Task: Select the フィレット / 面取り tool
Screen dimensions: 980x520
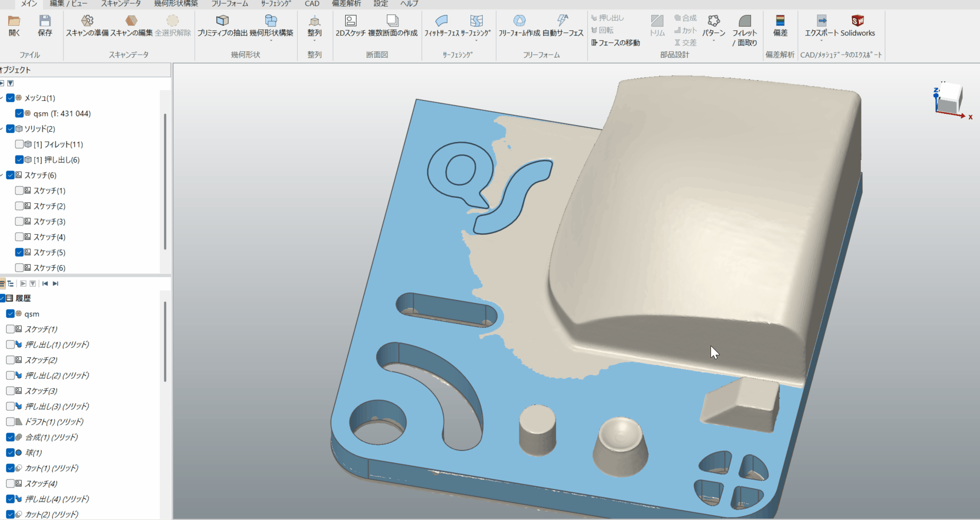Action: coord(745,21)
